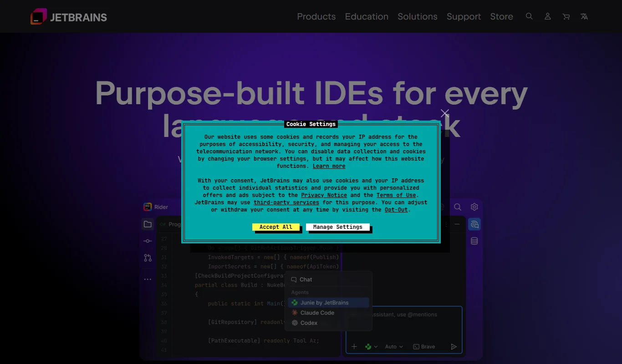The image size is (622, 364).
Task: Open the Rider settings gear icon
Action: [474, 207]
